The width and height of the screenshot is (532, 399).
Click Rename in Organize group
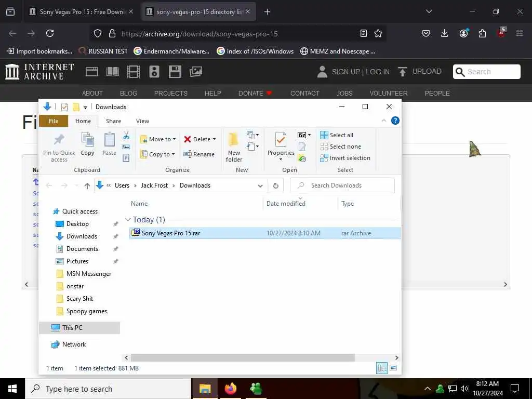[199, 154]
